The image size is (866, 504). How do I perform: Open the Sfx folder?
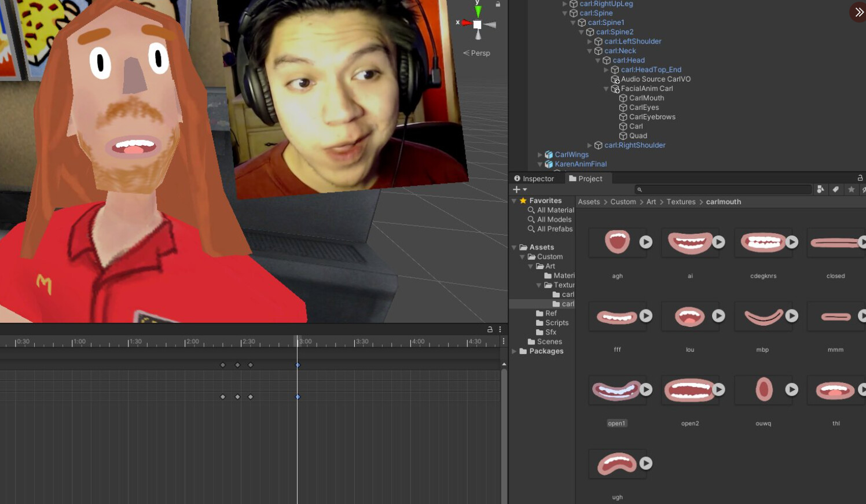pos(551,332)
